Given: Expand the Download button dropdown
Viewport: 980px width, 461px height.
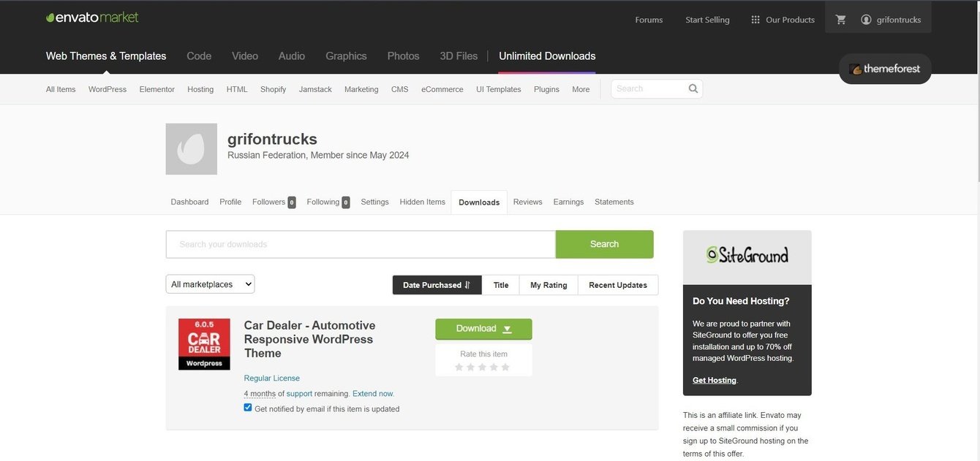Looking at the screenshot, I should pos(507,329).
